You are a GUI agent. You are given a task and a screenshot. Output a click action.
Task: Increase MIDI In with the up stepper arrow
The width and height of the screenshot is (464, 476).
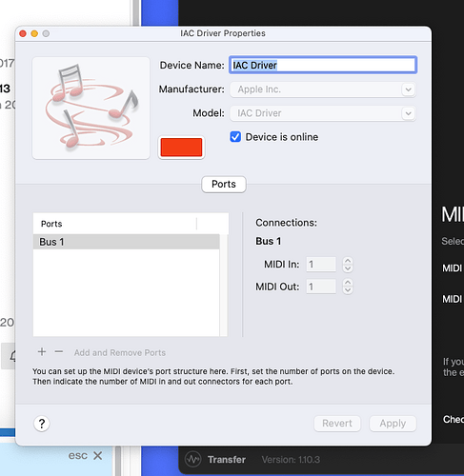coord(348,261)
